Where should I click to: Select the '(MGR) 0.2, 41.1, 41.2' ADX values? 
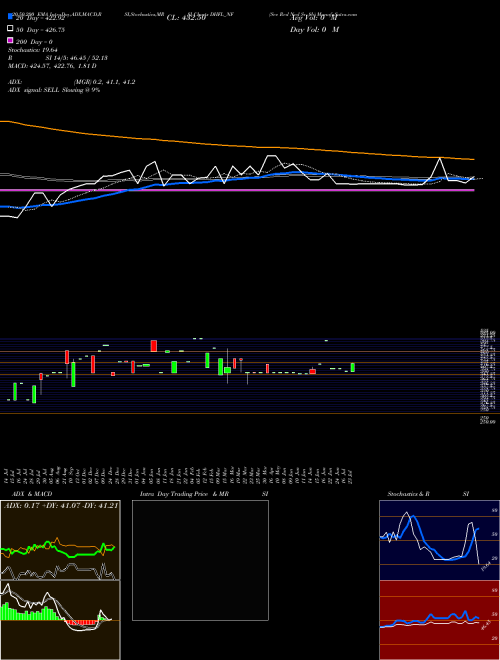point(104,82)
